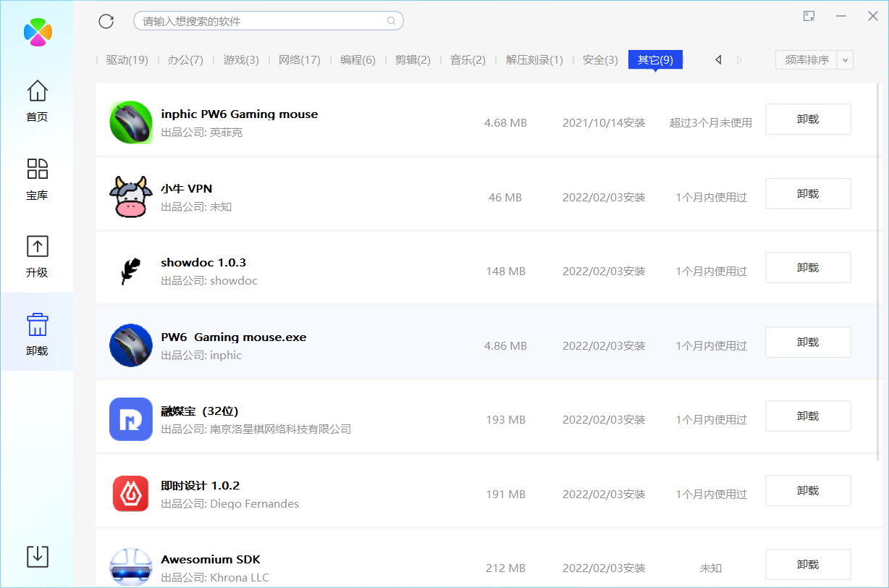Image resolution: width=889 pixels, height=588 pixels.
Task: Switch to the 游戏(3) tab
Action: (x=241, y=60)
